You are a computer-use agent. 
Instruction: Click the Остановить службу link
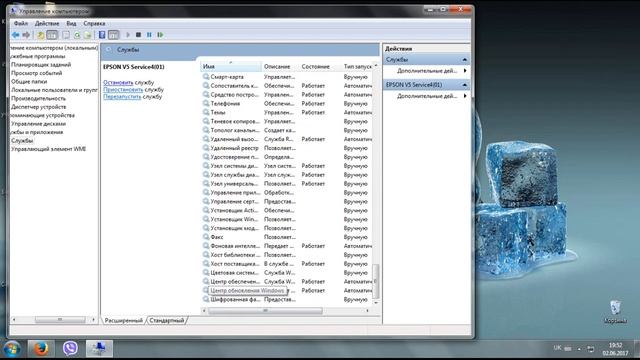click(x=118, y=82)
